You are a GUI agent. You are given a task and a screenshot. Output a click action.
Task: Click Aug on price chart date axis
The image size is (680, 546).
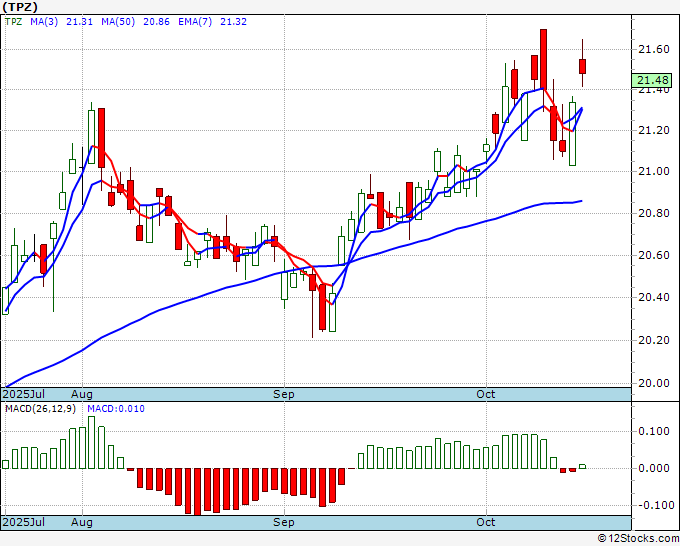(82, 394)
